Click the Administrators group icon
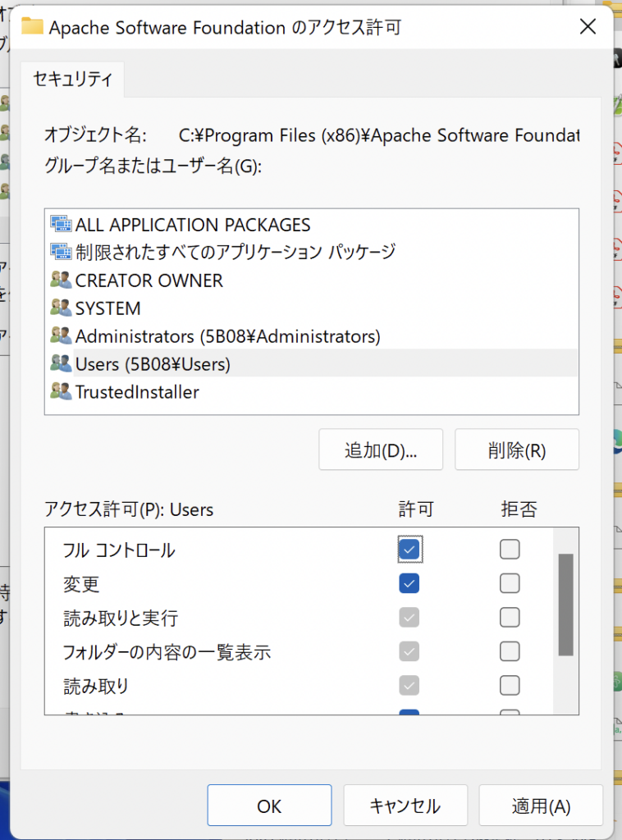The image size is (622, 840). point(61,336)
